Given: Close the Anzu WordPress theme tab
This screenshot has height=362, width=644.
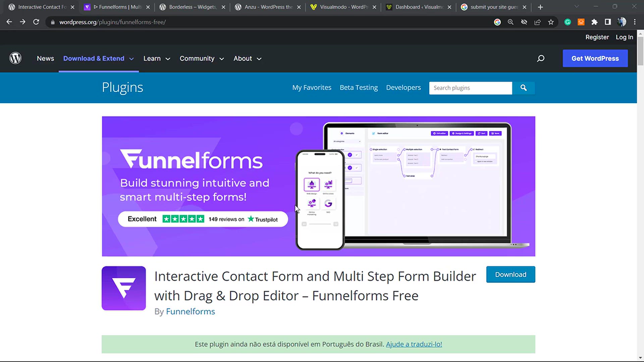Looking at the screenshot, I should (299, 7).
